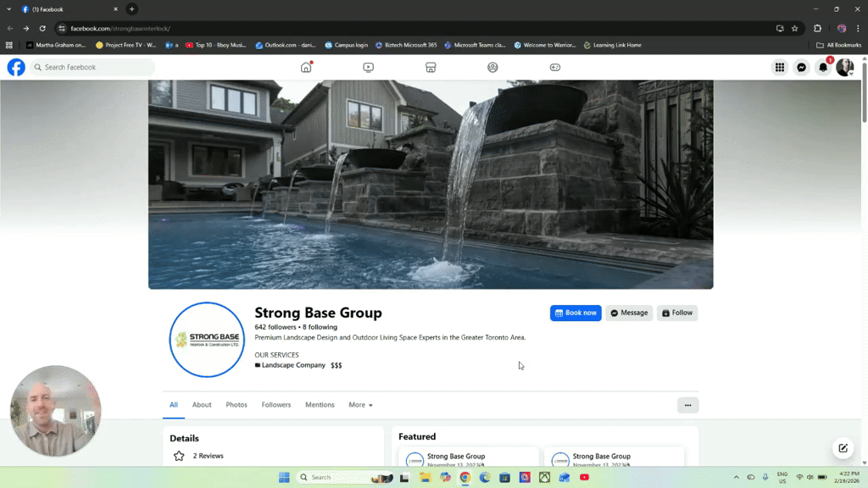The height and width of the screenshot is (488, 868).
Task: Bookmark this page with the star icon
Action: click(795, 28)
